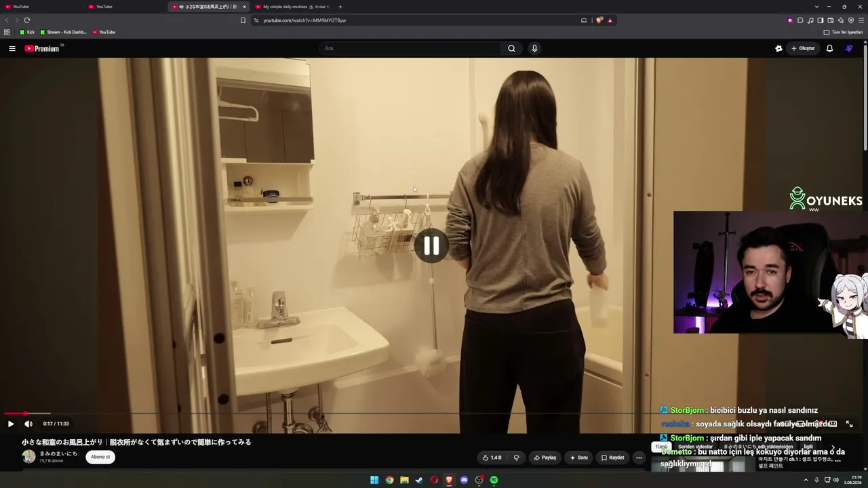Show hidden system tray icons
Image resolution: width=868 pixels, height=488 pixels.
point(806,480)
